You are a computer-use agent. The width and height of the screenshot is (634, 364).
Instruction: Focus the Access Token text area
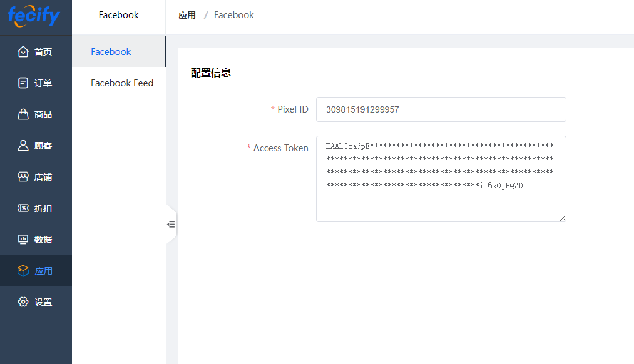441,179
